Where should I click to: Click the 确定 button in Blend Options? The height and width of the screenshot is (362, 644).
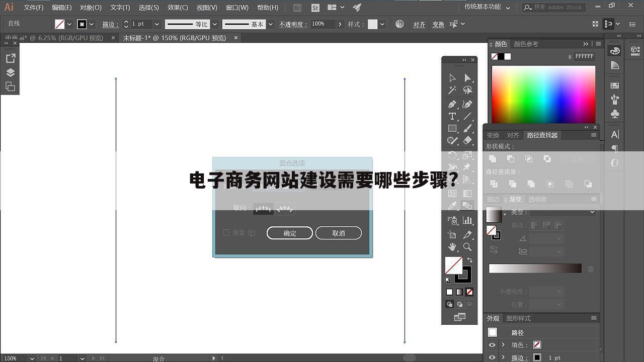point(289,233)
